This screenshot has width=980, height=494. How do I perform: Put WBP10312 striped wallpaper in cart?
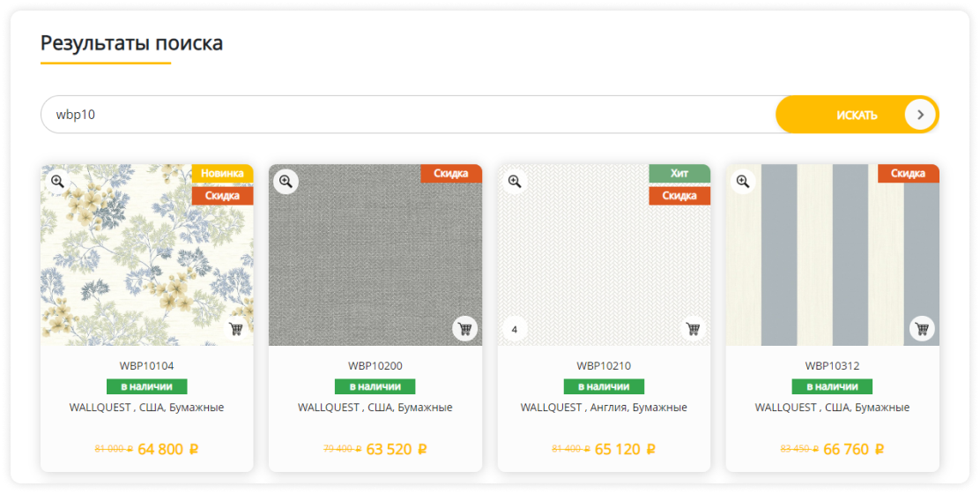(922, 329)
